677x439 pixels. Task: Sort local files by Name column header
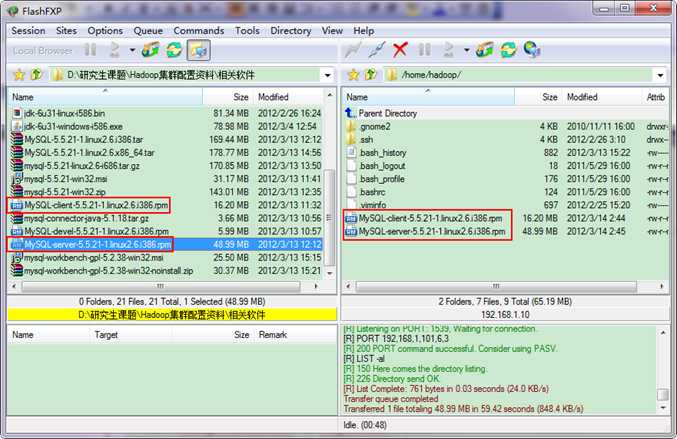(x=105, y=97)
